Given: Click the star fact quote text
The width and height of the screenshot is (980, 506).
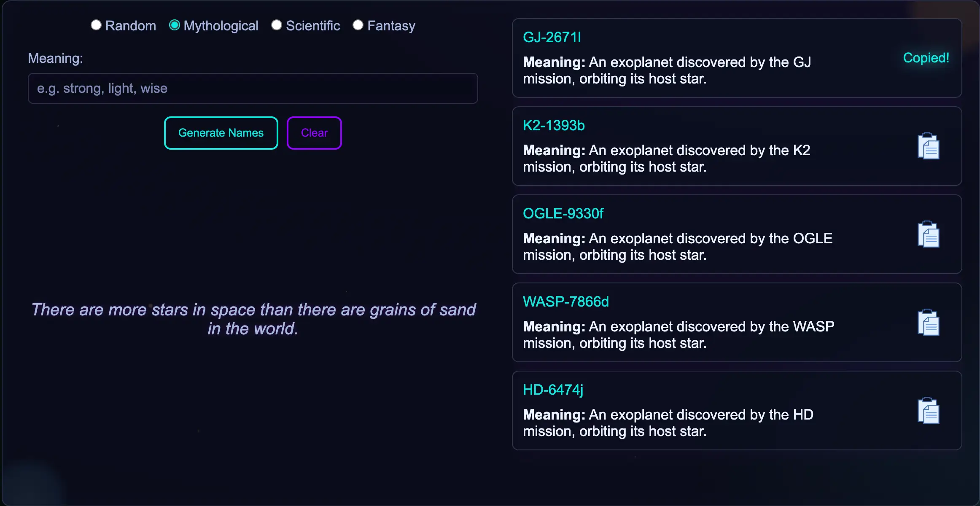Looking at the screenshot, I should (x=253, y=319).
